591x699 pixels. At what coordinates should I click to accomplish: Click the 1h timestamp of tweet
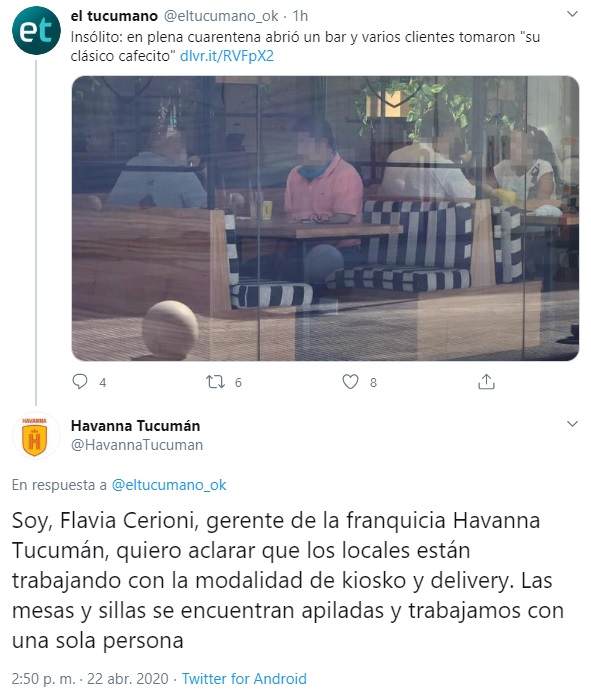pos(300,16)
